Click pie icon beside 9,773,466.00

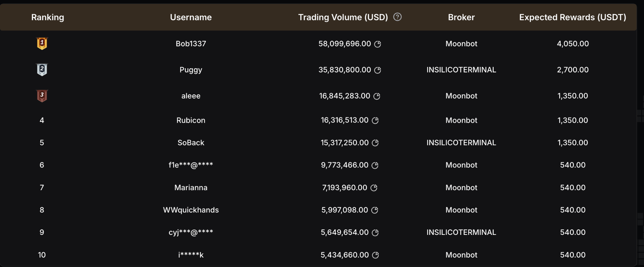(x=375, y=165)
